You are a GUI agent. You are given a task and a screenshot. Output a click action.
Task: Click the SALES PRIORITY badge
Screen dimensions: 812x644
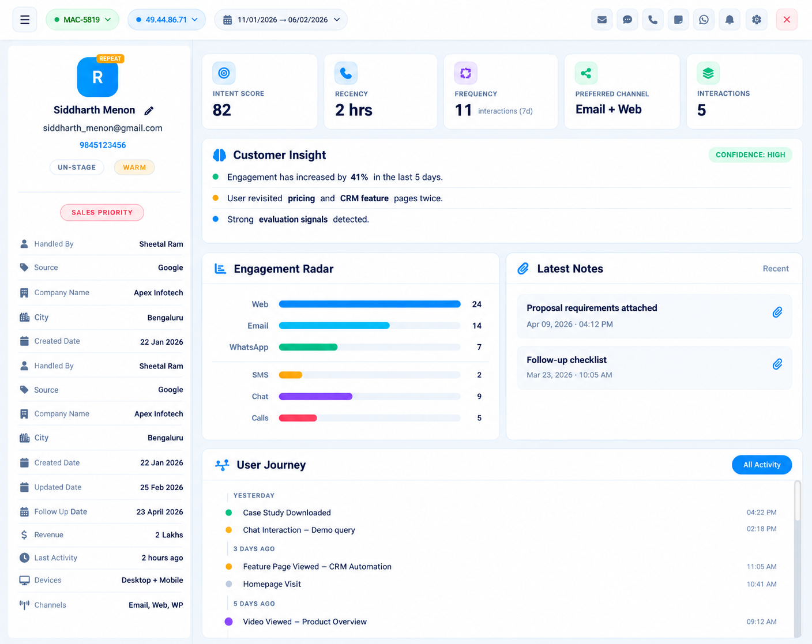(102, 212)
